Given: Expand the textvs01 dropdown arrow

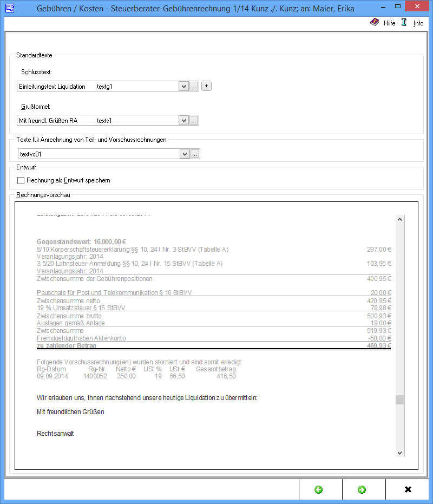Looking at the screenshot, I should click(185, 154).
